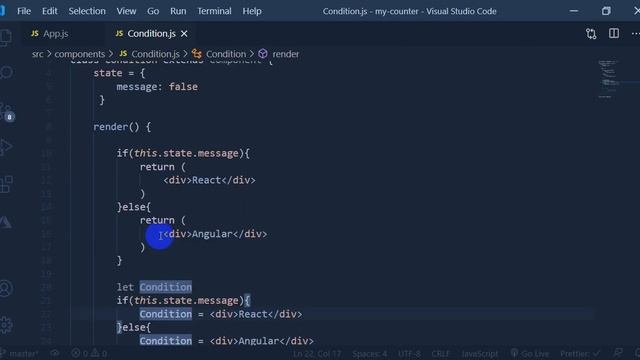Click the src breadcrumb segment

coord(38,54)
